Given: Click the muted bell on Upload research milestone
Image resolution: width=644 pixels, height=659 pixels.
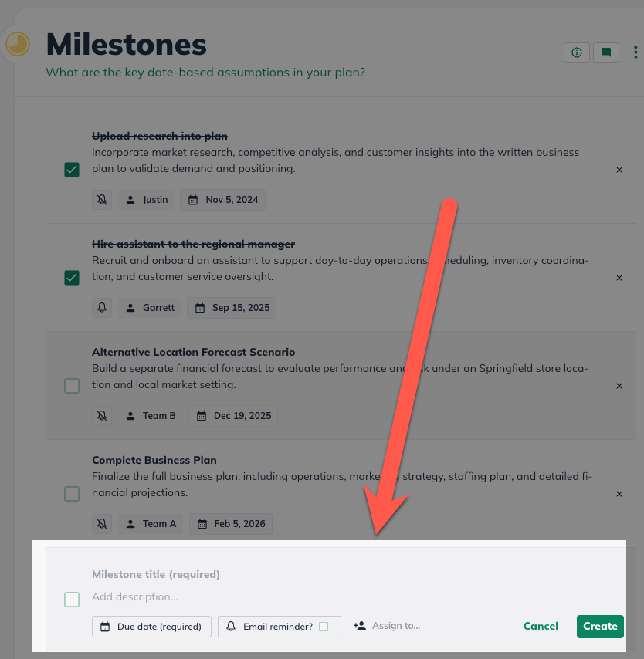Looking at the screenshot, I should pos(102,200).
